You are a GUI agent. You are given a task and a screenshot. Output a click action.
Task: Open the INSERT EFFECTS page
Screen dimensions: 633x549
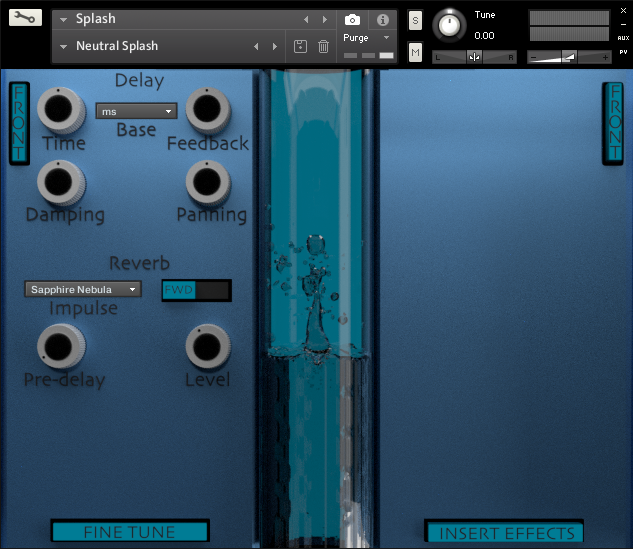tap(504, 532)
